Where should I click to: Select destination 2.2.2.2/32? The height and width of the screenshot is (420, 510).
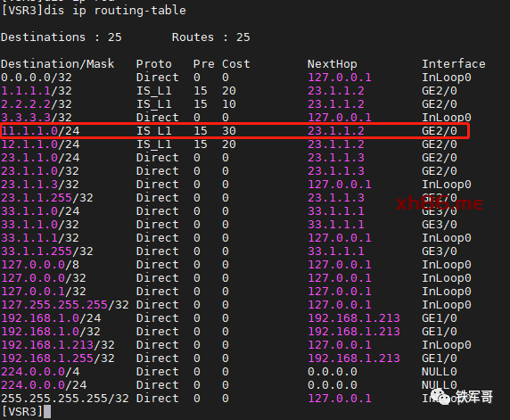[x=37, y=104]
